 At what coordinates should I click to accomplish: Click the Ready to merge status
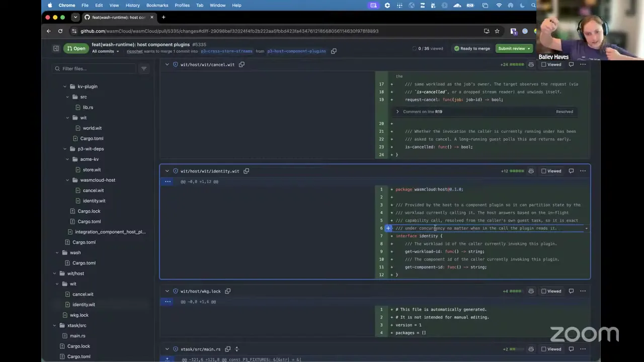(x=472, y=49)
